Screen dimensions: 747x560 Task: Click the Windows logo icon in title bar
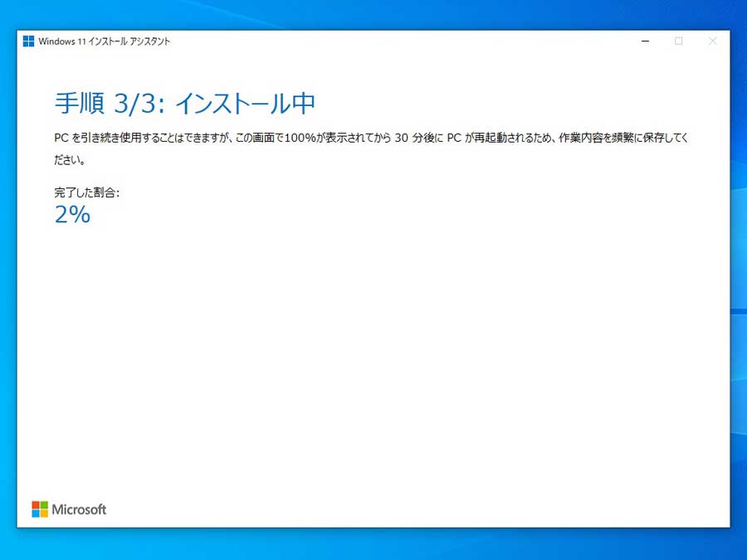28,41
